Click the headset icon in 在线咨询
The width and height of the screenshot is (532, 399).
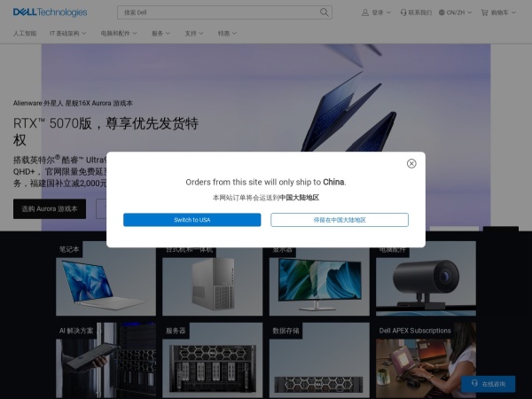474,383
